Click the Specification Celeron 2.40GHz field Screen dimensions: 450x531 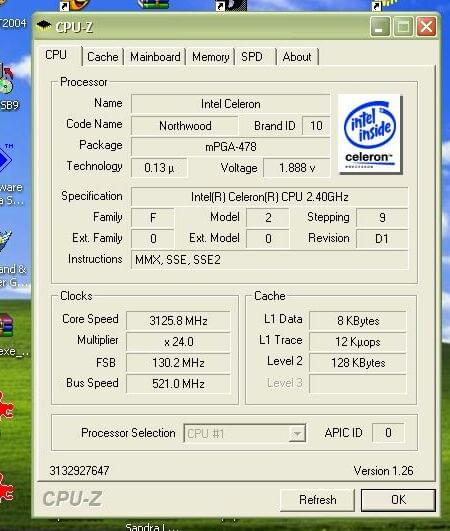pos(270,197)
